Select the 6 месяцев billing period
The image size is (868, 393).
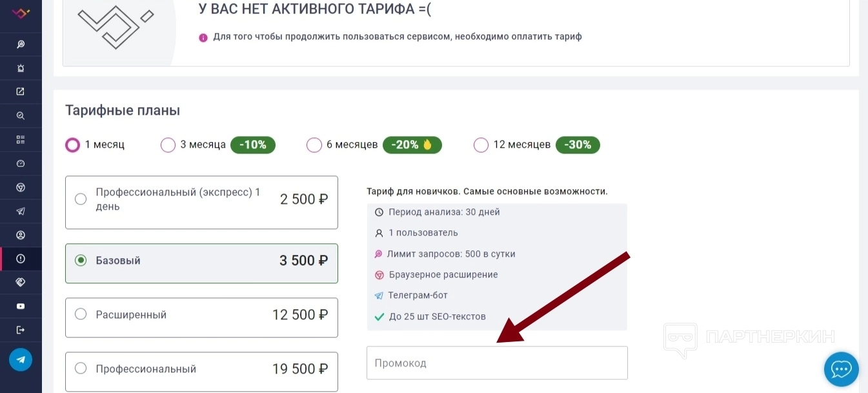pos(314,145)
